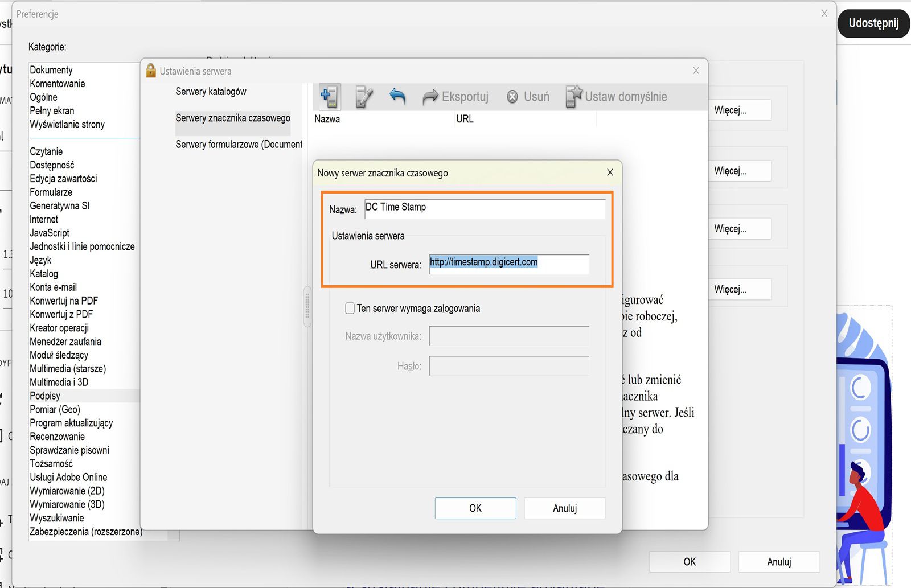Viewport: 911px width, 588px height.
Task: Select Program aktualizujący category
Action: pos(71,423)
